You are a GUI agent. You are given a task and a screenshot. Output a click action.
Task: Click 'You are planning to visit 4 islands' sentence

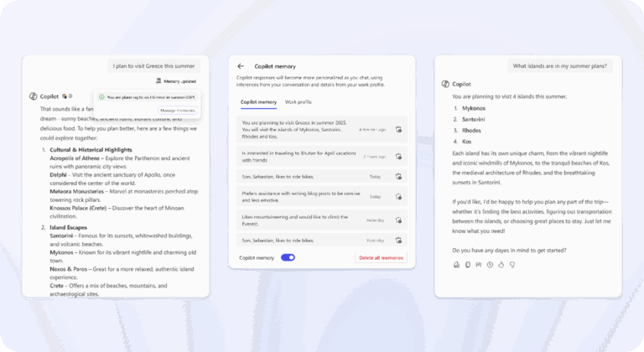(x=509, y=96)
